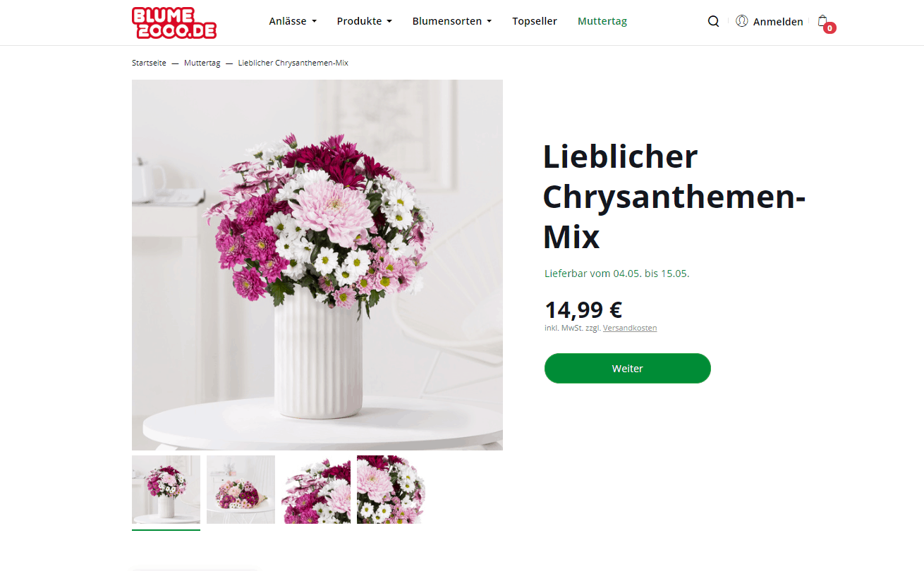Expand the Produkte dropdown menu

point(364,21)
